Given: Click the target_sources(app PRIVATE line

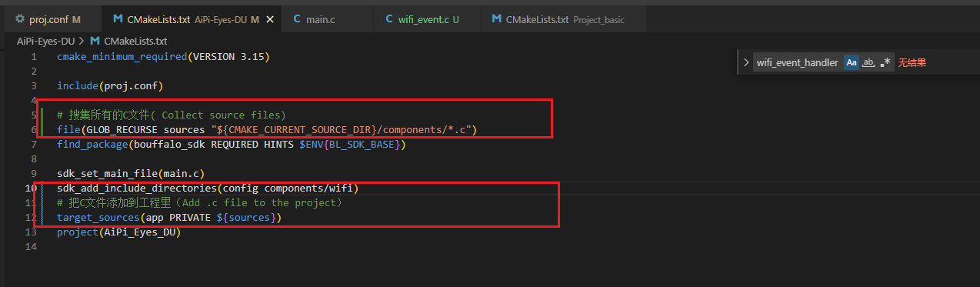Looking at the screenshot, I should [x=169, y=217].
